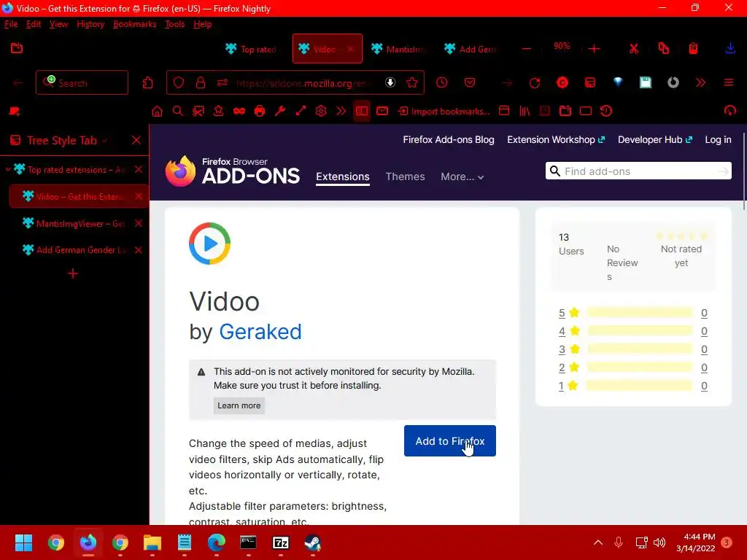Open the wrench developer tools icon
Screen dimensions: 747x560
(x=280, y=112)
